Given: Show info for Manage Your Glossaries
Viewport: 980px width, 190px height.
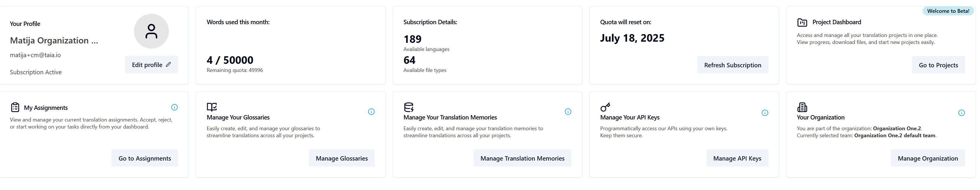Looking at the screenshot, I should coord(371,112).
